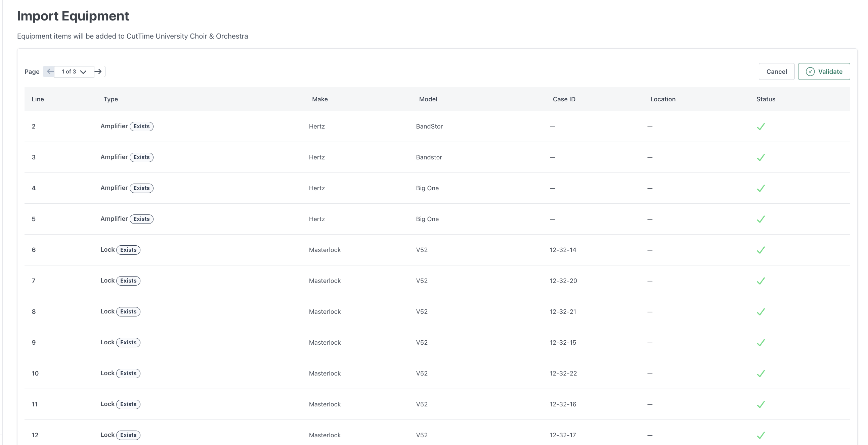
Task: Click the status checkmark on line 12
Action: pyautogui.click(x=761, y=435)
